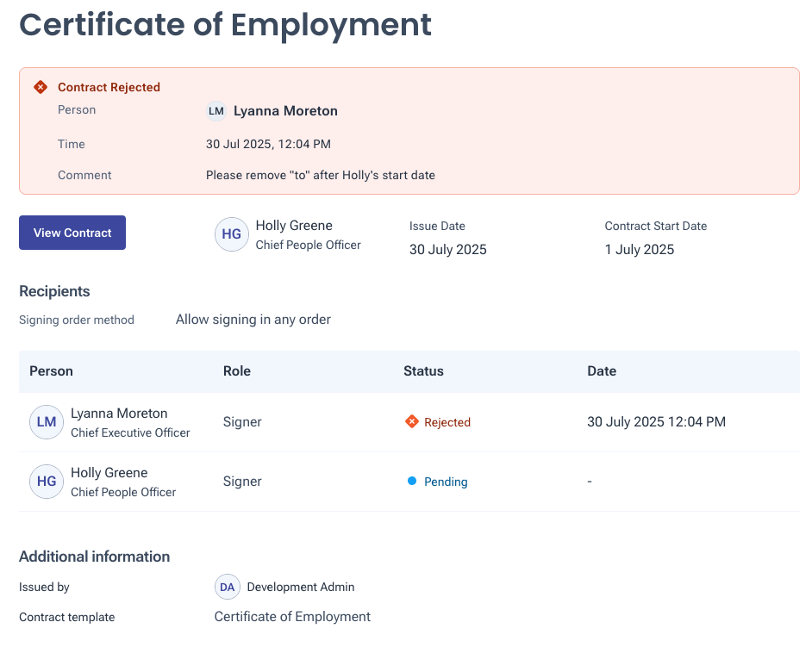This screenshot has width=812, height=647.
Task: Click Lyanna Moreton's name in the recipients table
Action: (119, 414)
